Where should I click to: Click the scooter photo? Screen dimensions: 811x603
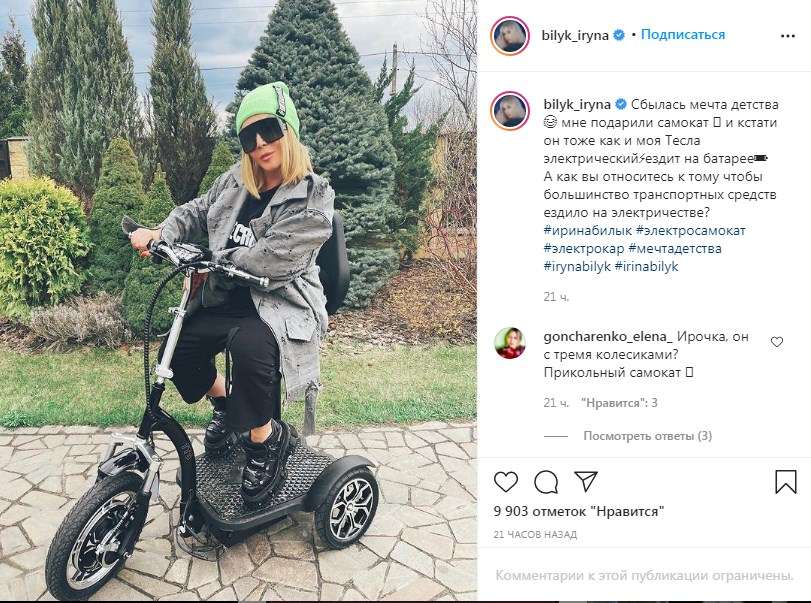(238, 301)
